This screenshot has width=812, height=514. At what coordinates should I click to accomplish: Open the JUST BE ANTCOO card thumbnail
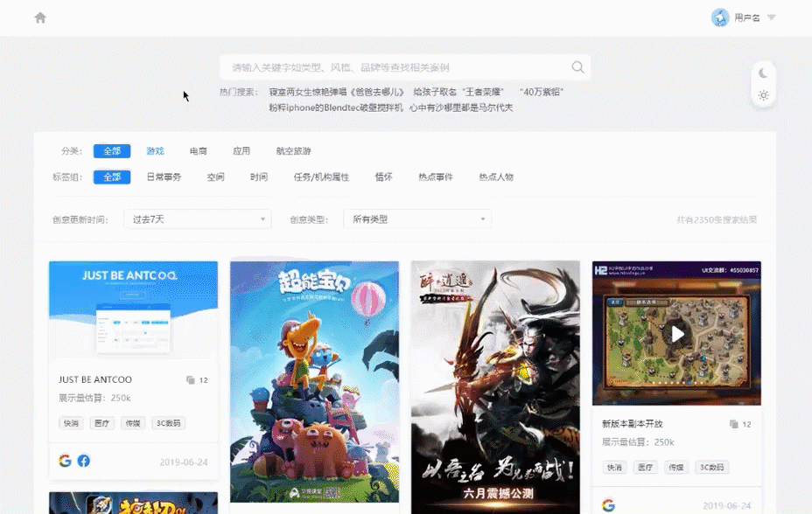point(133,311)
